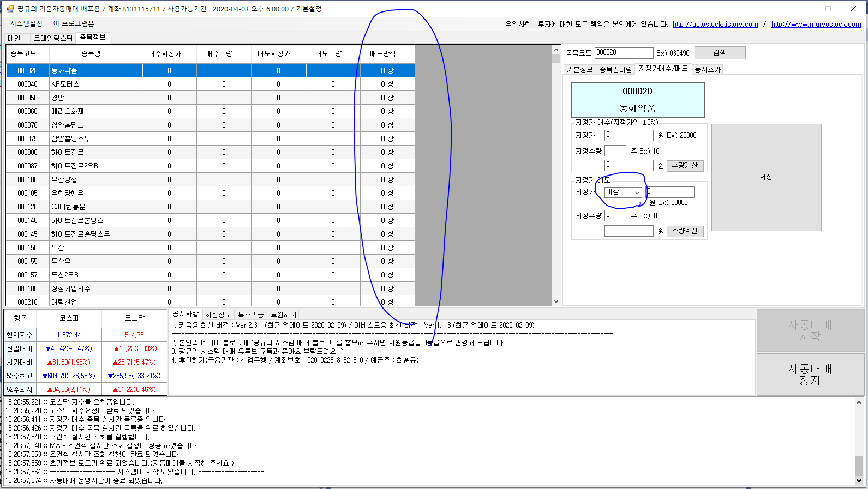
Task: Click the 종목코드 column header
Action: tap(28, 54)
